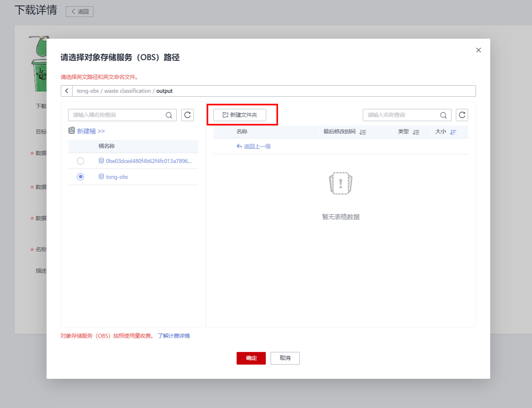Confirm with the red 确定 button

click(x=251, y=358)
